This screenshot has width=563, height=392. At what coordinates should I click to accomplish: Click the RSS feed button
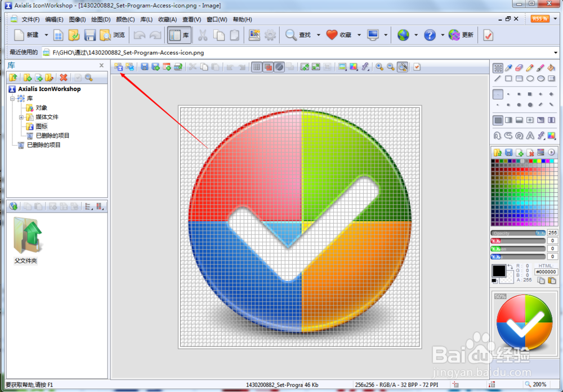(540, 19)
